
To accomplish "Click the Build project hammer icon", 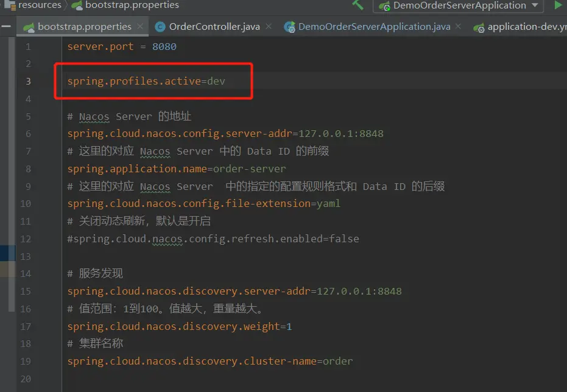I will coord(358,5).
